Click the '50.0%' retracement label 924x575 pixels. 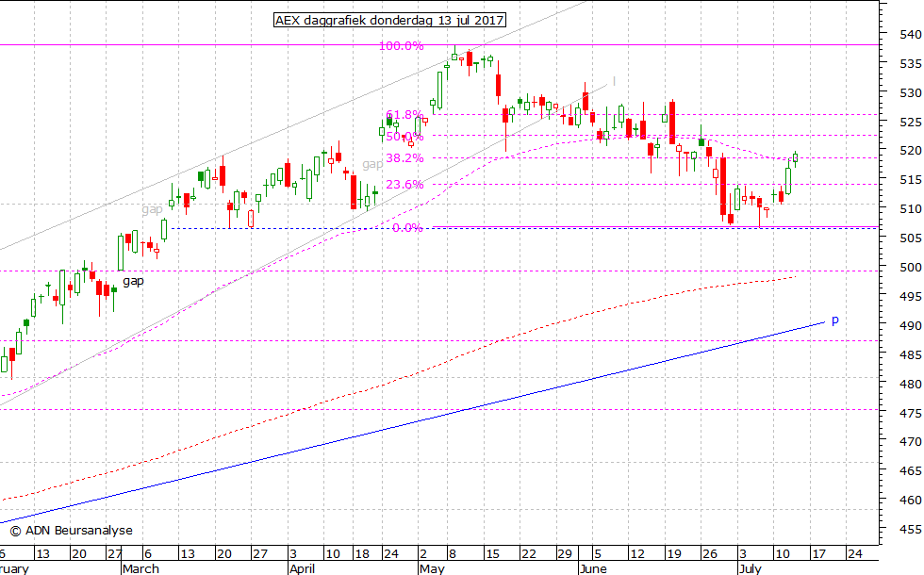[x=404, y=137]
